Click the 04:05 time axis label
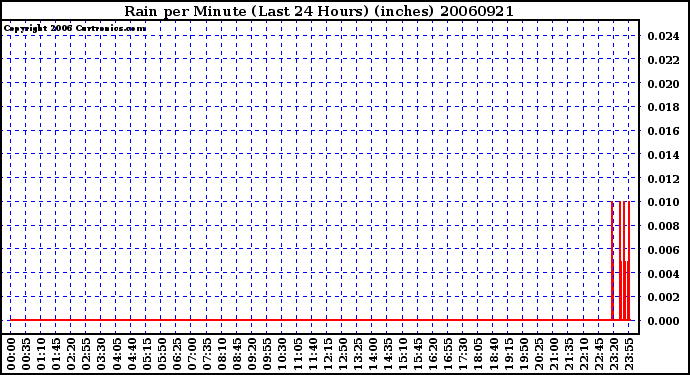Screen dimensions: 690x375 point(117,354)
